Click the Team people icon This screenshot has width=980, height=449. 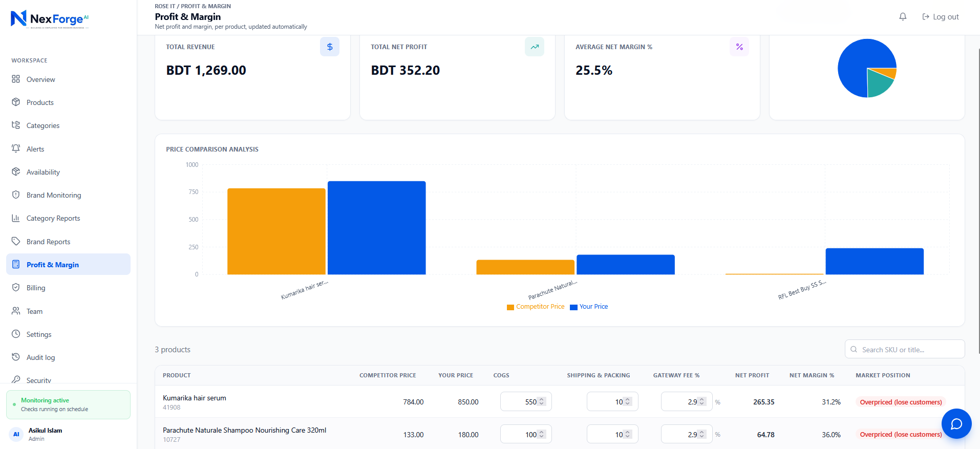pos(16,311)
